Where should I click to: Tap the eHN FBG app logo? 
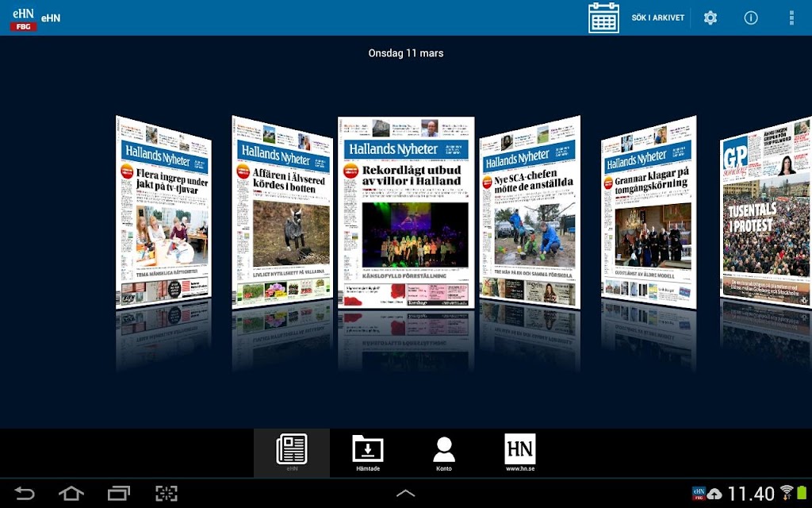tap(23, 18)
